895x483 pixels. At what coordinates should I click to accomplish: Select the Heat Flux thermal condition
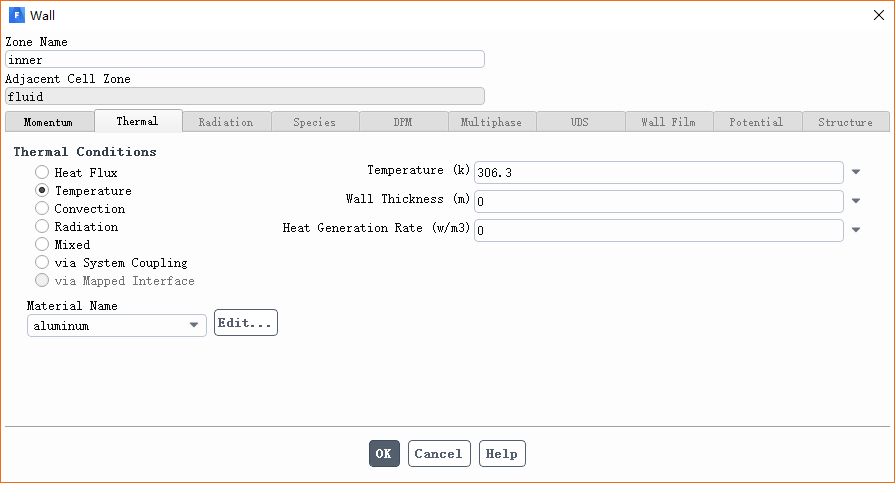click(42, 173)
